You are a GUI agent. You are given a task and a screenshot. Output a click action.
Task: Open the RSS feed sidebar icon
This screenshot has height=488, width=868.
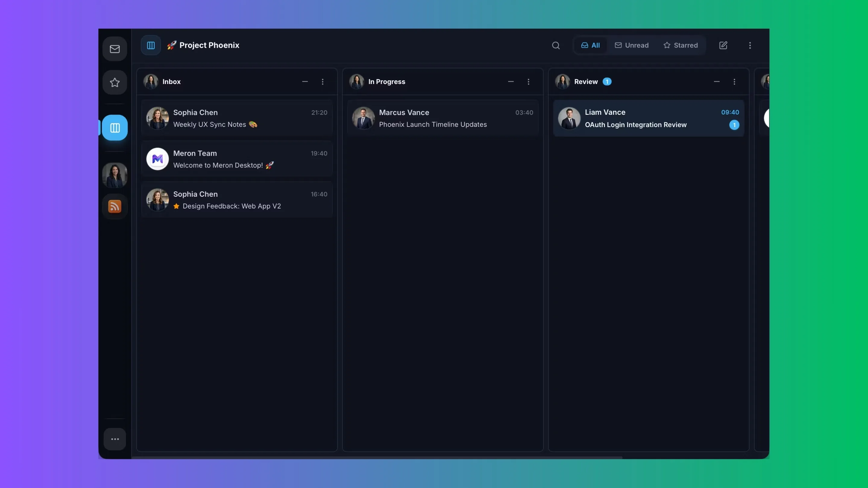(x=115, y=206)
